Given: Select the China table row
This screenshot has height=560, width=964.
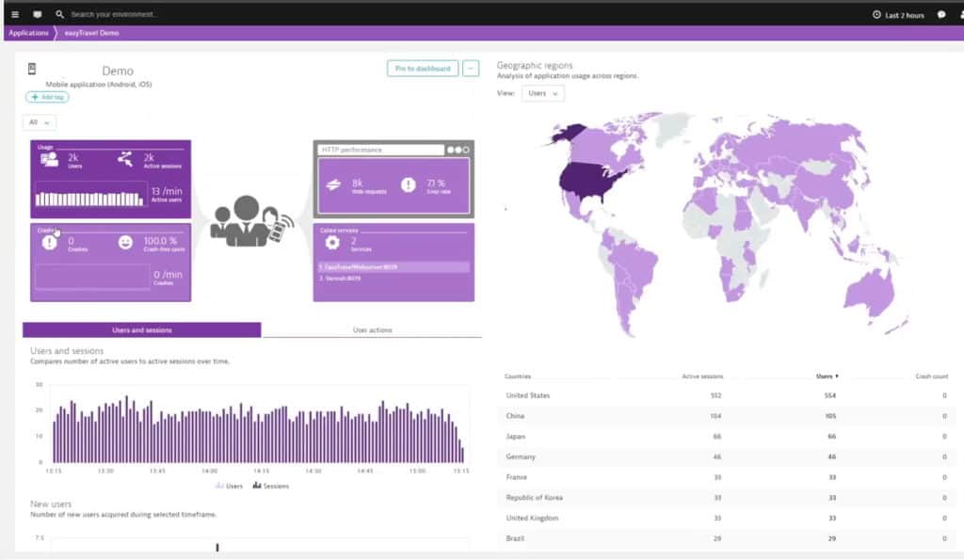Looking at the screenshot, I should click(727, 416).
